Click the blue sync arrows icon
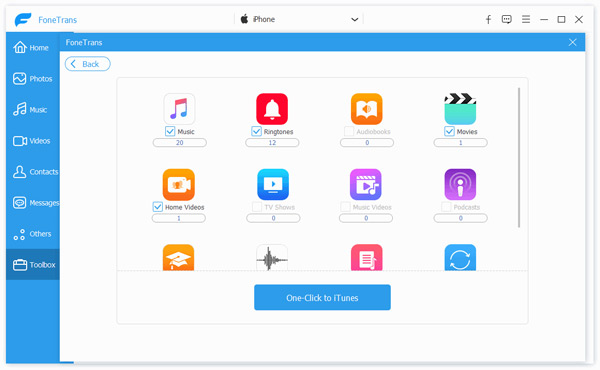The width and height of the screenshot is (600, 370). click(x=460, y=258)
